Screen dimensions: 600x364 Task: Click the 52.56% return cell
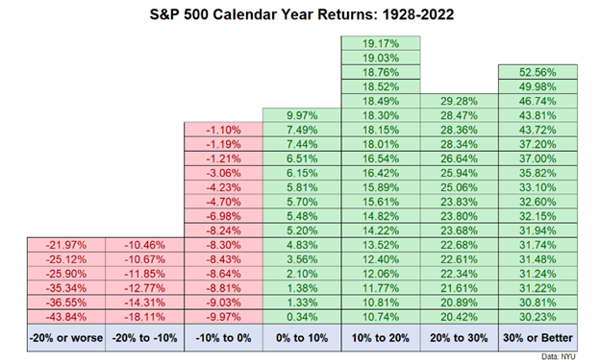(538, 72)
